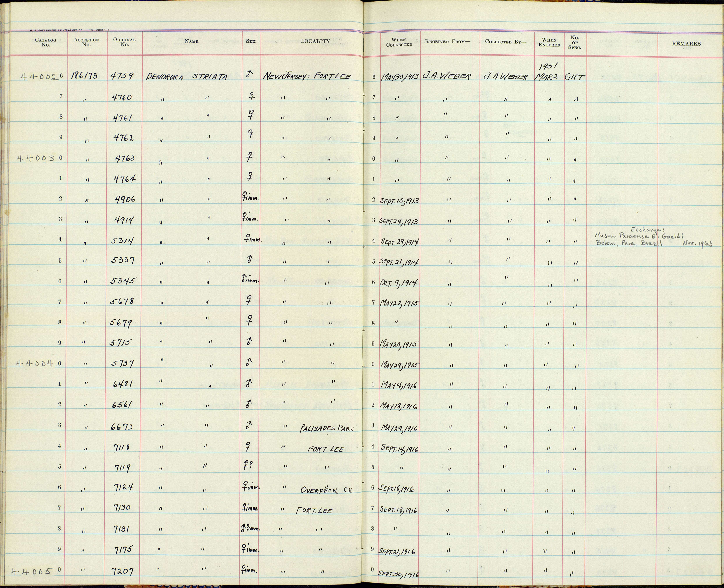The image size is (724, 588).
Task: Click the 'Sept. 24, 1913' date
Action: [x=399, y=221]
